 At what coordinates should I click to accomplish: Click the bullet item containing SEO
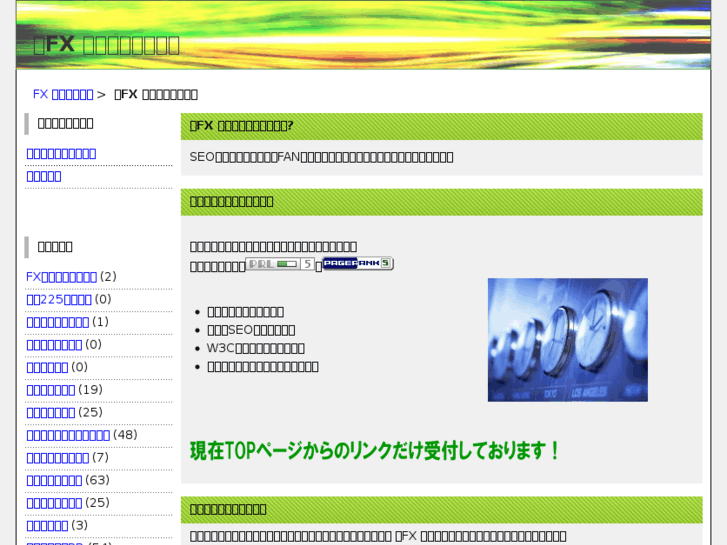pyautogui.click(x=251, y=330)
